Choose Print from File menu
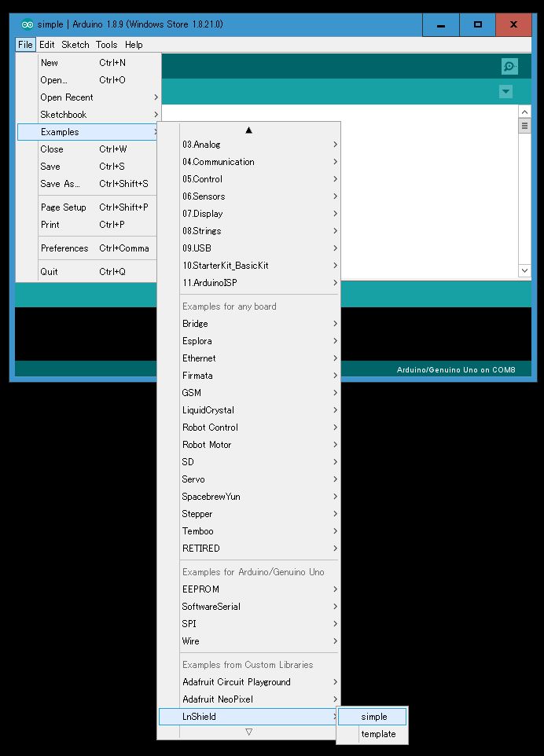Viewport: 544px width, 756px height. coord(88,225)
